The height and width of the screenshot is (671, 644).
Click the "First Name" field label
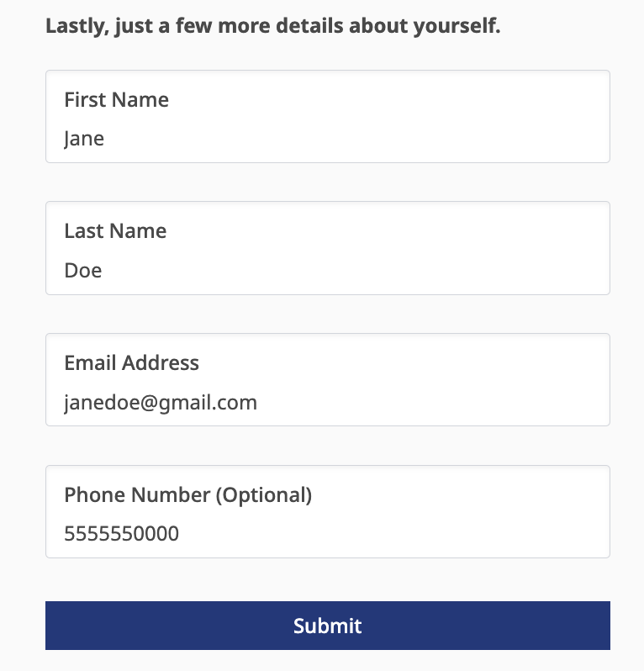click(116, 100)
